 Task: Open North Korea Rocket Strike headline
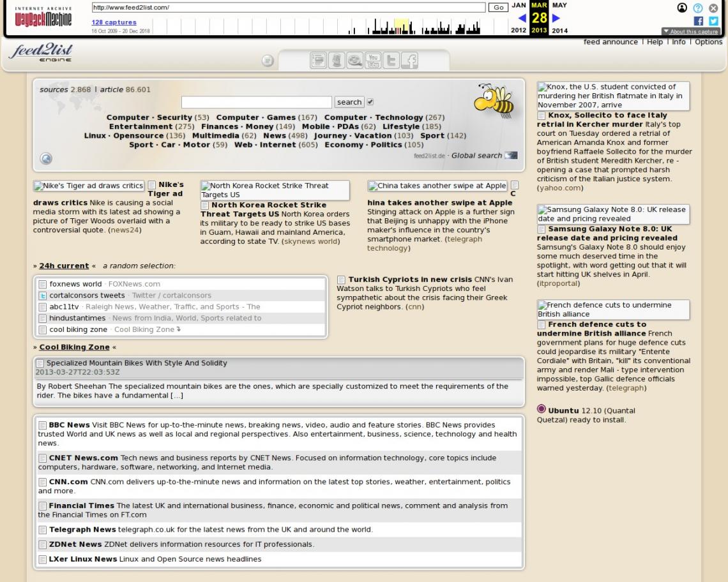tap(263, 209)
